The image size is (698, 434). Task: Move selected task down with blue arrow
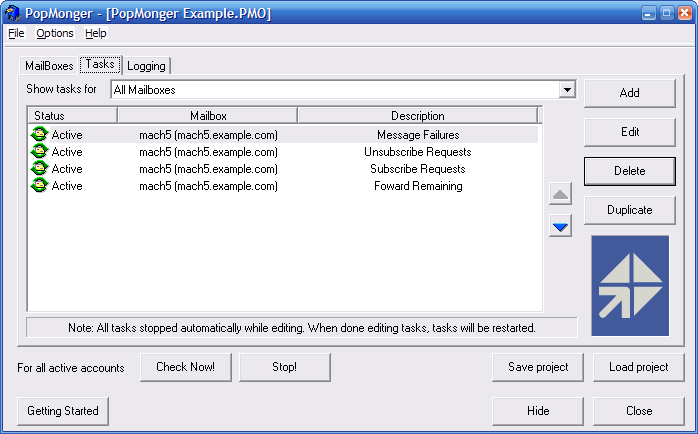coord(561,227)
